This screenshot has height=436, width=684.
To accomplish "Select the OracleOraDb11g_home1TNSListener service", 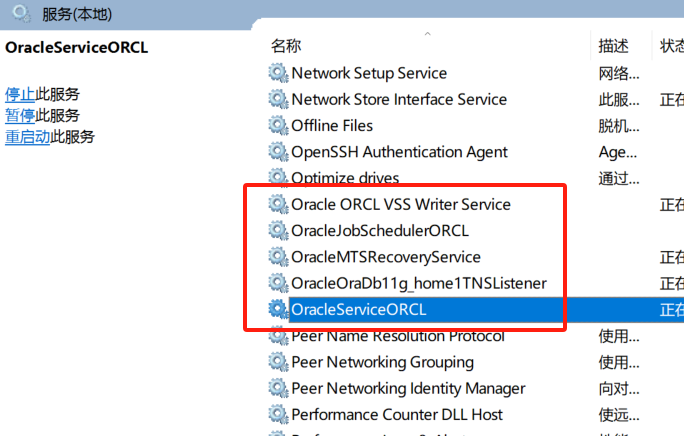I will [x=418, y=283].
